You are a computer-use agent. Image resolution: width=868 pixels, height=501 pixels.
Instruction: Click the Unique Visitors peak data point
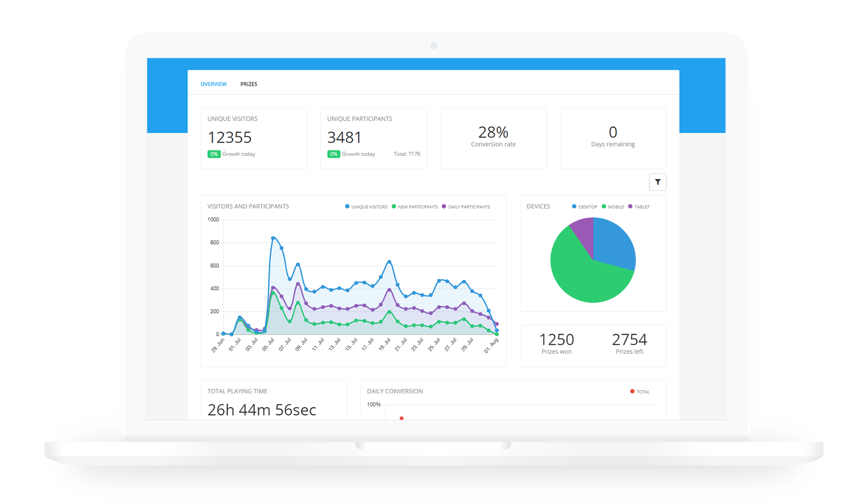(273, 238)
